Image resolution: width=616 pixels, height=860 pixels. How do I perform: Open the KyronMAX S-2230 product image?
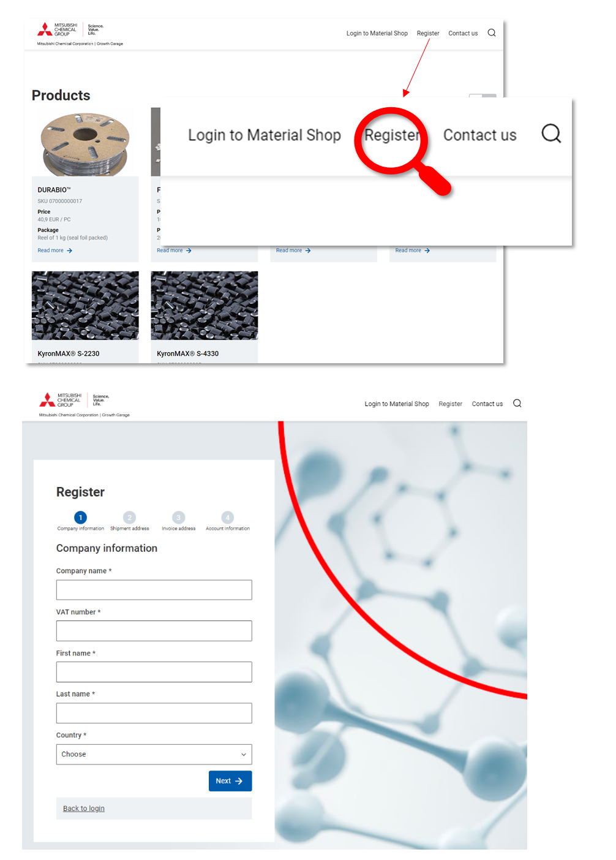point(85,306)
